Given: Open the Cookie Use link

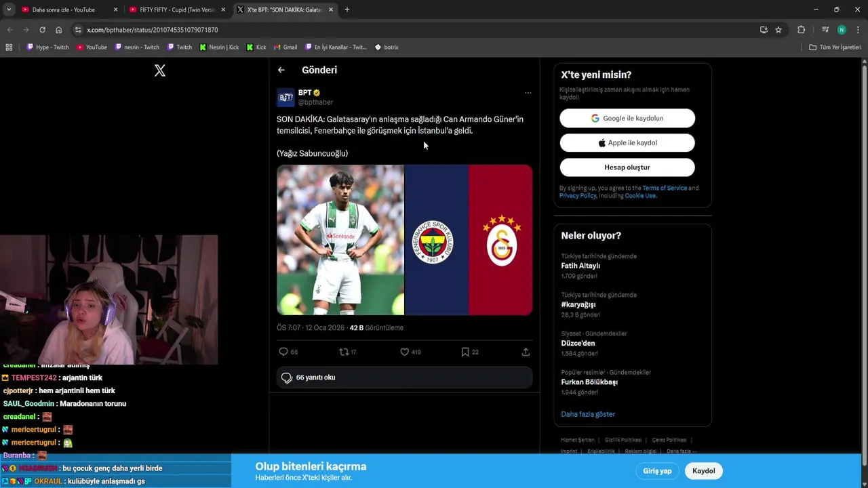Looking at the screenshot, I should click(x=640, y=195).
